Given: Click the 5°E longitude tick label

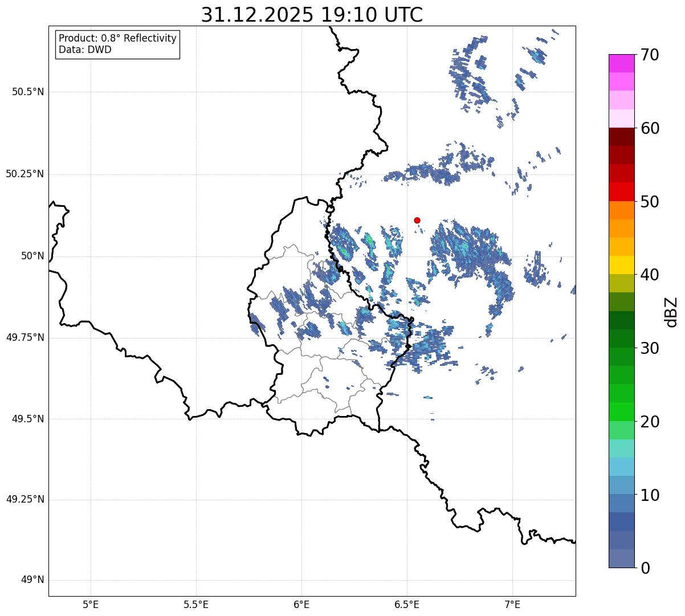Looking at the screenshot, I should (91, 604).
